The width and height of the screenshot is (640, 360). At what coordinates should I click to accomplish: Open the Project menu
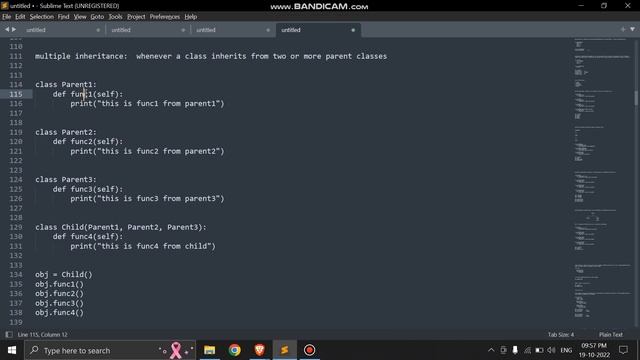coord(136,17)
